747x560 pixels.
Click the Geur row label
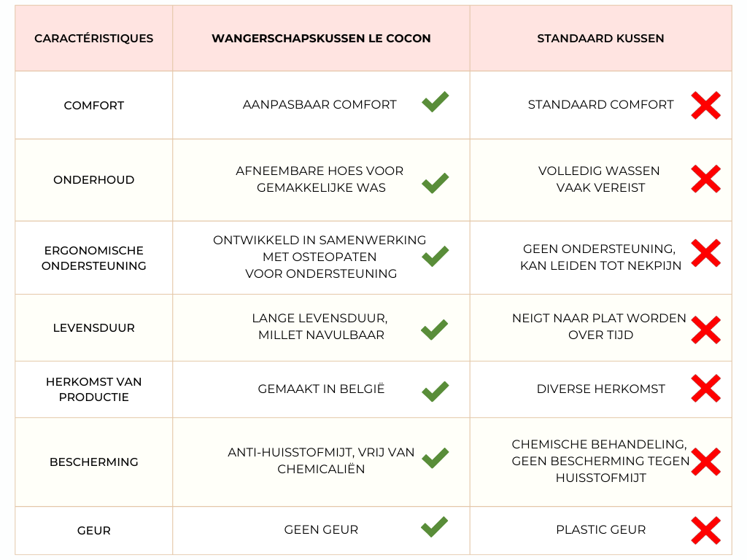pos(94,531)
